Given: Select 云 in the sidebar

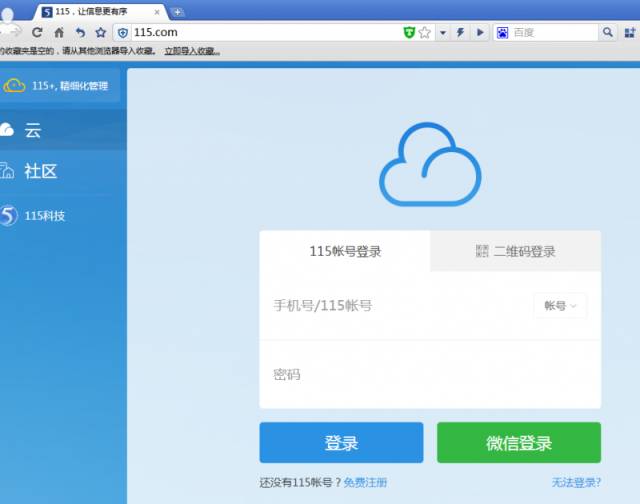Looking at the screenshot, I should (x=63, y=130).
